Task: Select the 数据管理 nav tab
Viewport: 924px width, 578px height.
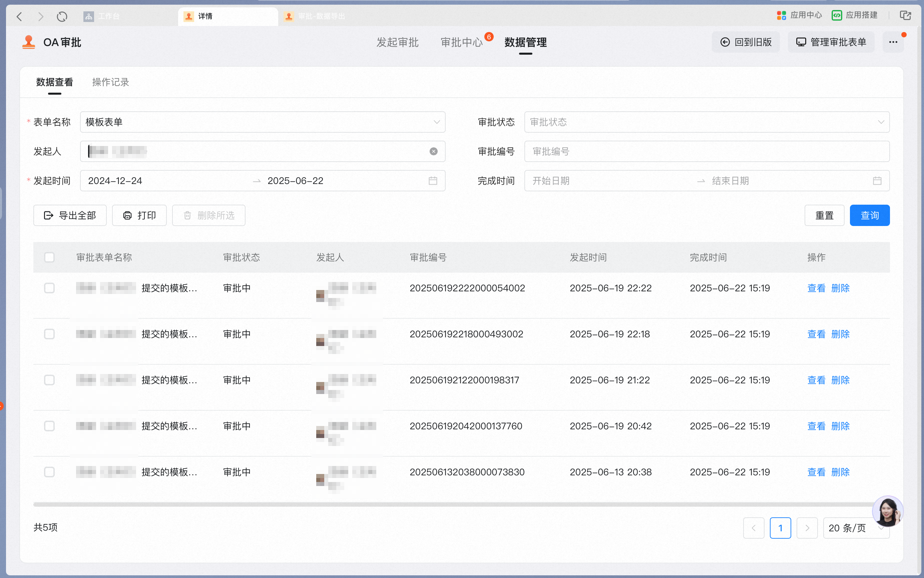Action: click(x=525, y=42)
